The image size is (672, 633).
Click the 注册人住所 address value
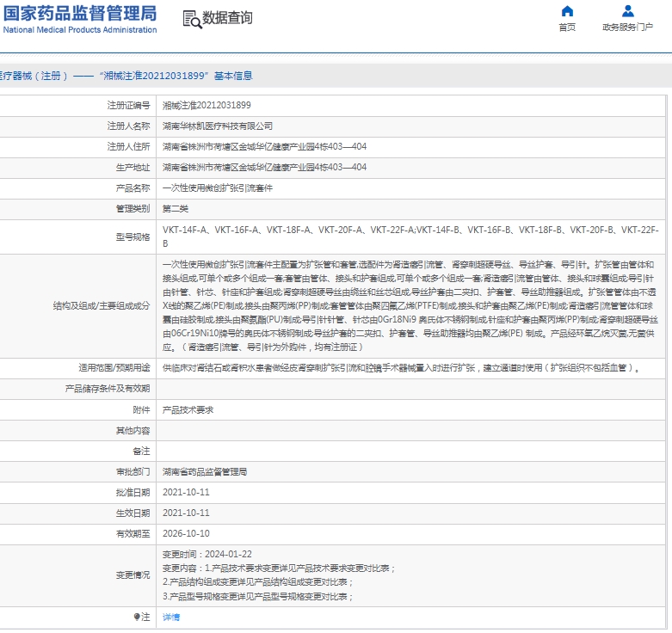pyautogui.click(x=264, y=146)
